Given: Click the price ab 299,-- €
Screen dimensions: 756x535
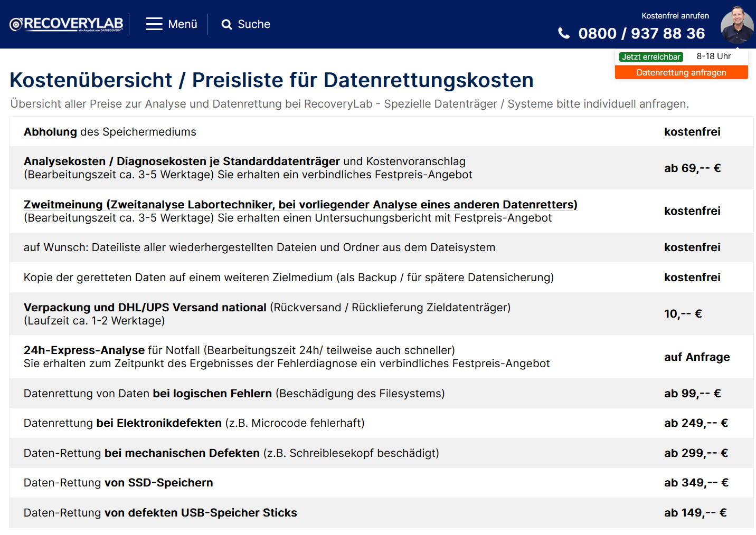Looking at the screenshot, I should 696,453.
